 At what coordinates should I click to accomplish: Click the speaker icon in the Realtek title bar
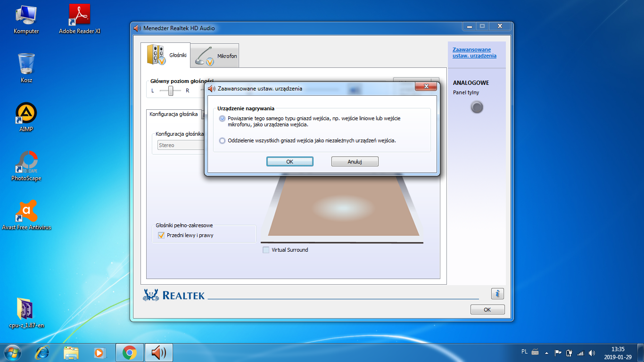pyautogui.click(x=137, y=28)
